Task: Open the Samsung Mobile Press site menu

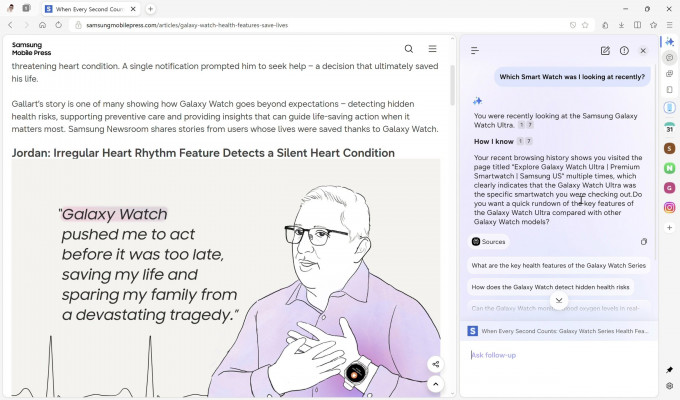Action: pyautogui.click(x=432, y=48)
